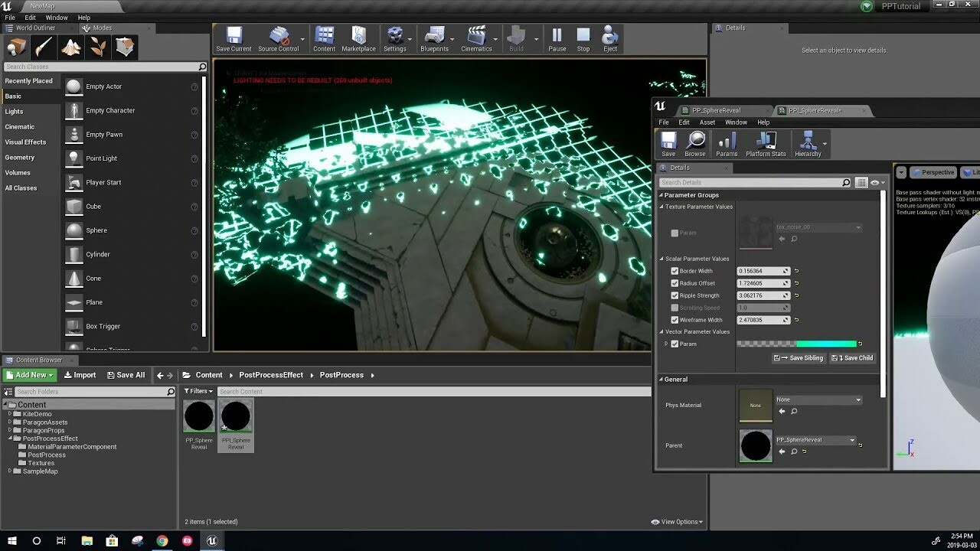
Task: Open View Options in Content Browser
Action: pyautogui.click(x=677, y=522)
